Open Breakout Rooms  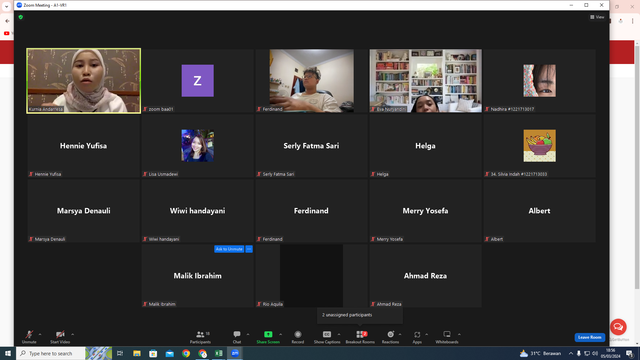coord(360,337)
